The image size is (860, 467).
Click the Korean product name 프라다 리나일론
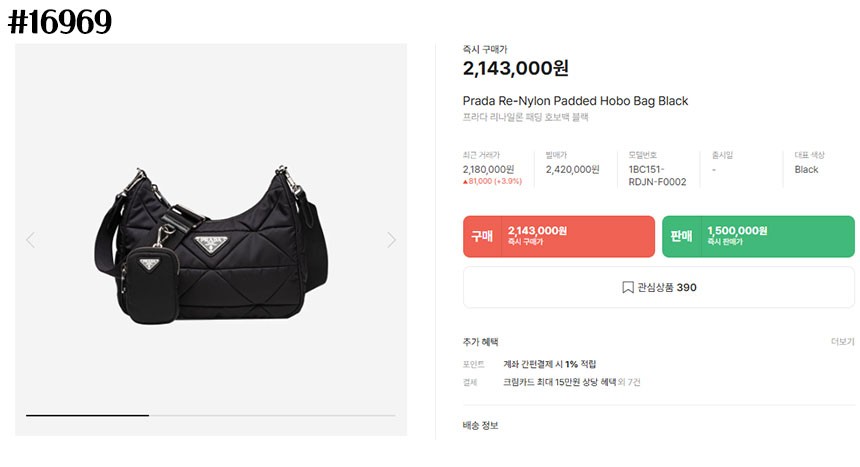coord(525,118)
